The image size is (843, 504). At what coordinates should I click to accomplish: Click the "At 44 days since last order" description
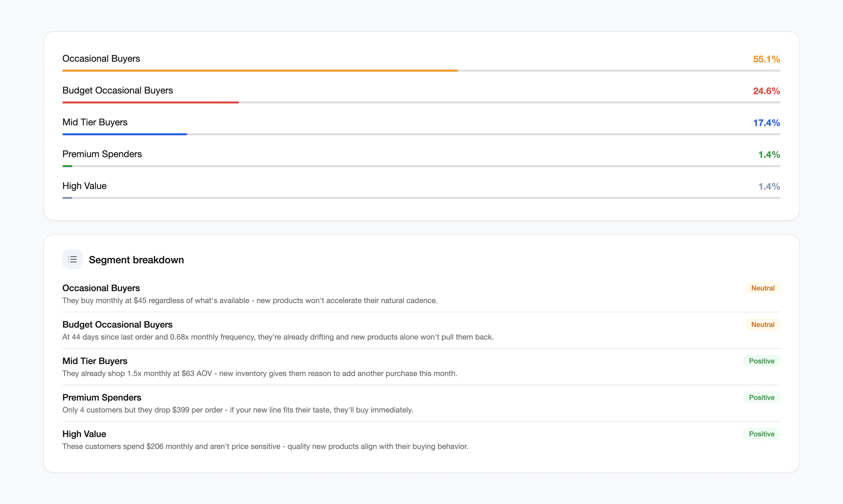pos(278,337)
